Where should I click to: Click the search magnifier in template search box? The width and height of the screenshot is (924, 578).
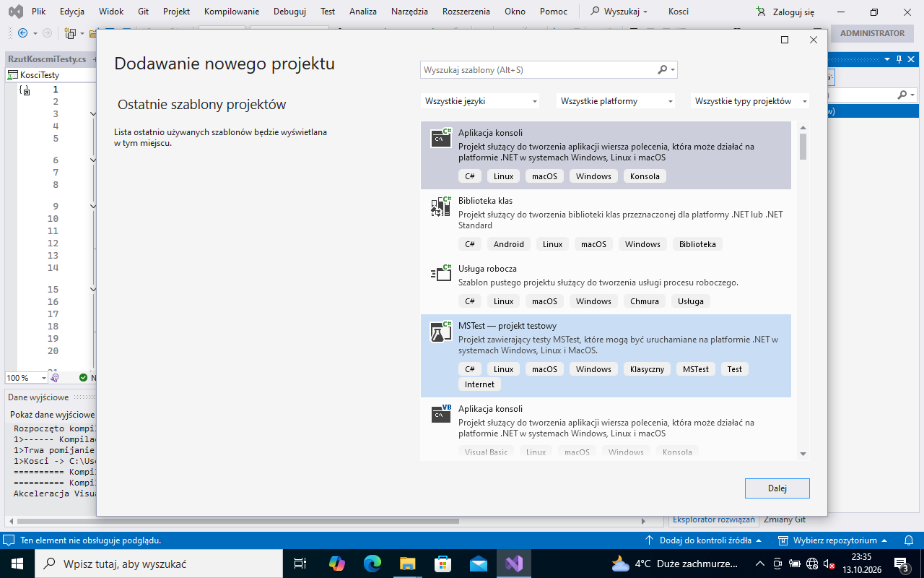pyautogui.click(x=663, y=70)
